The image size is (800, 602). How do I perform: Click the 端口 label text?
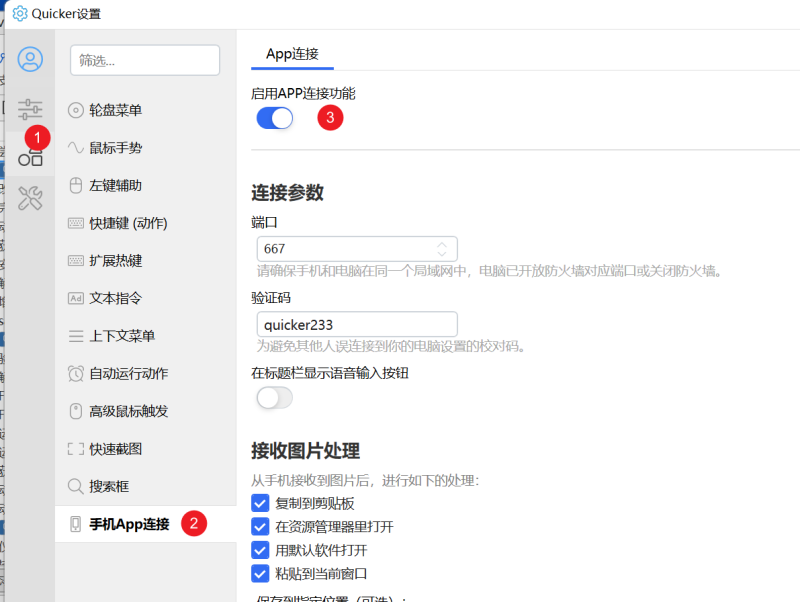pos(264,222)
